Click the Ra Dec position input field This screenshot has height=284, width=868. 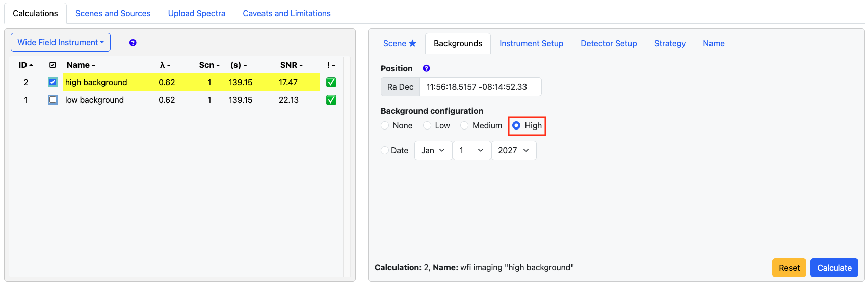tap(480, 87)
